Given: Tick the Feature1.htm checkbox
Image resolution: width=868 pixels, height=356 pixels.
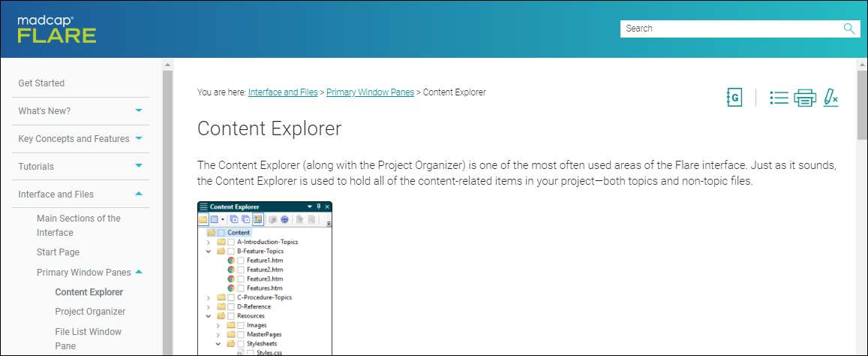Looking at the screenshot, I should point(241,260).
